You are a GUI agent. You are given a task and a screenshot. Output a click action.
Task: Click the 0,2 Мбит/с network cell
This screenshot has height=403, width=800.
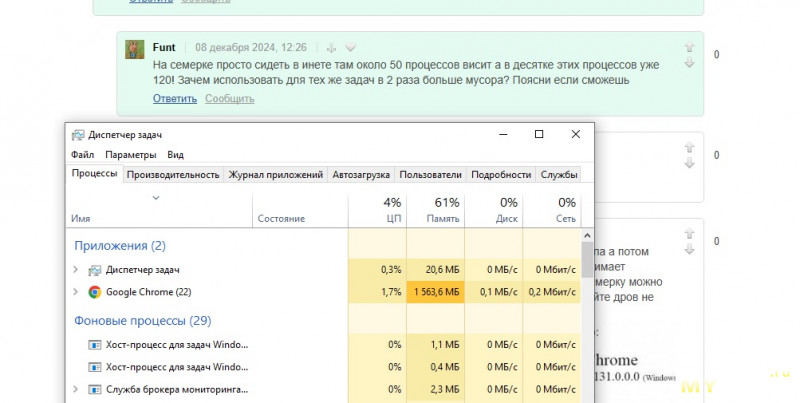[x=552, y=292]
